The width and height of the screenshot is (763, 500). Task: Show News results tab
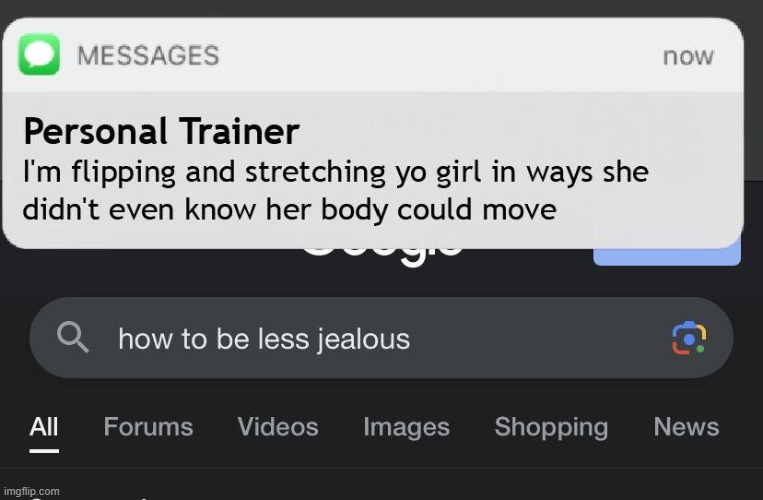pyautogui.click(x=686, y=427)
